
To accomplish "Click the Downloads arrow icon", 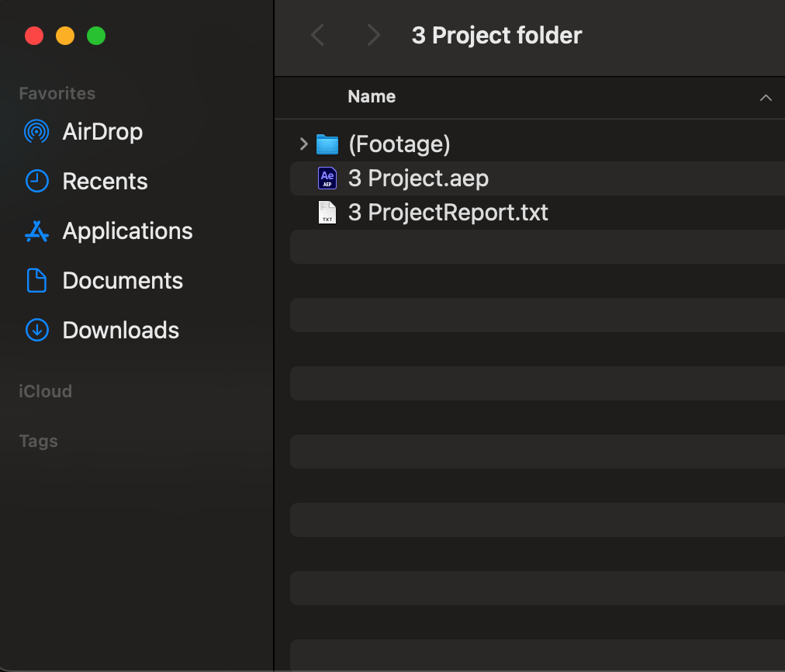I will (36, 331).
